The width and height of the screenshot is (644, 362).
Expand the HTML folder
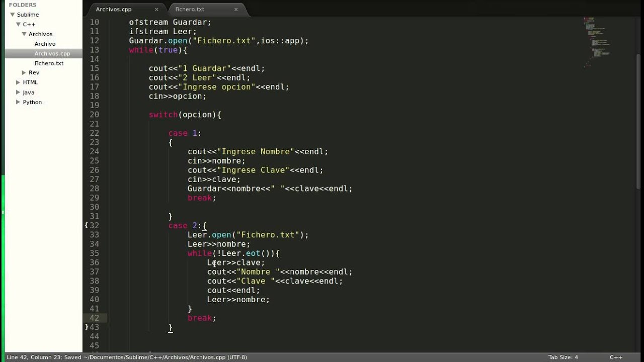tap(19, 82)
